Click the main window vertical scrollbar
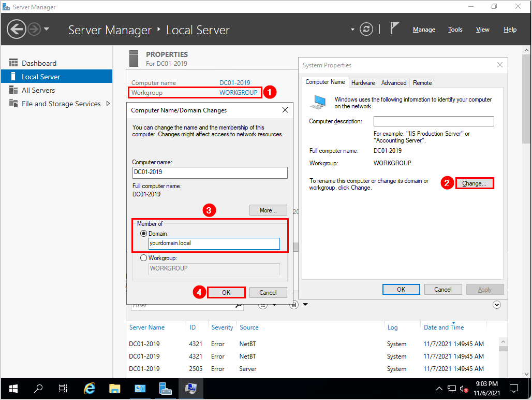 526,98
